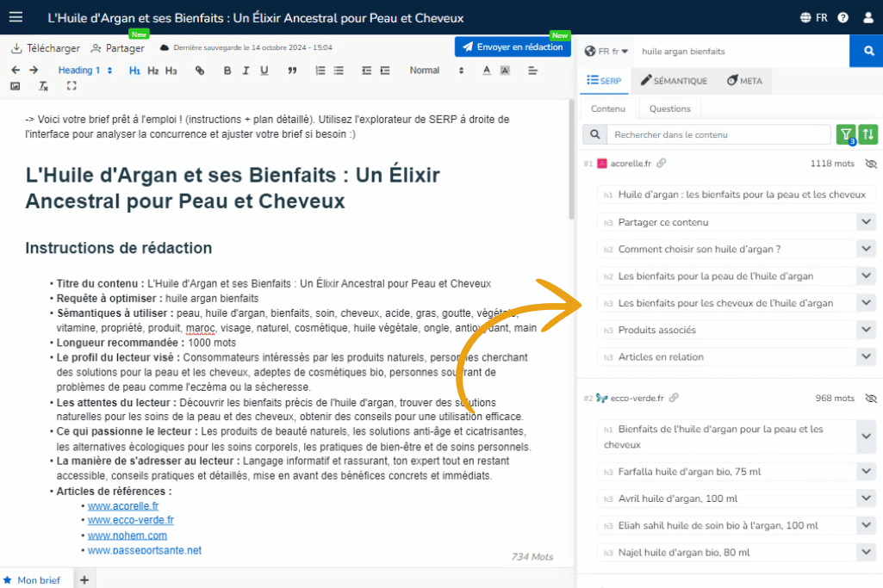Viewport: 883px width, 588px height.
Task: Hide the acorelle.fr result with eye icon
Action: [x=871, y=164]
